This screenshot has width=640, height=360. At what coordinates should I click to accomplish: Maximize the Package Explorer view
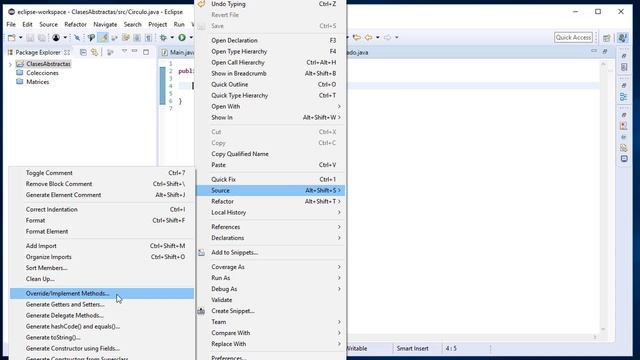(x=146, y=52)
